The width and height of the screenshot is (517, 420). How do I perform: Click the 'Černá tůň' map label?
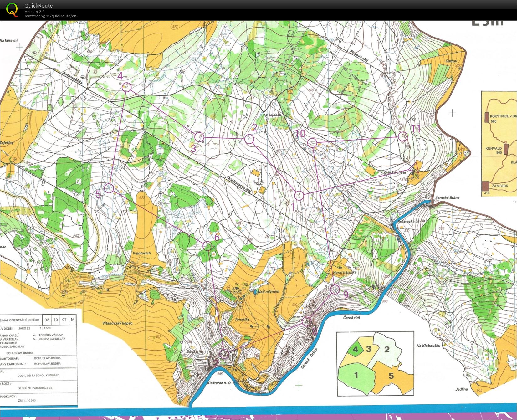point(351,317)
